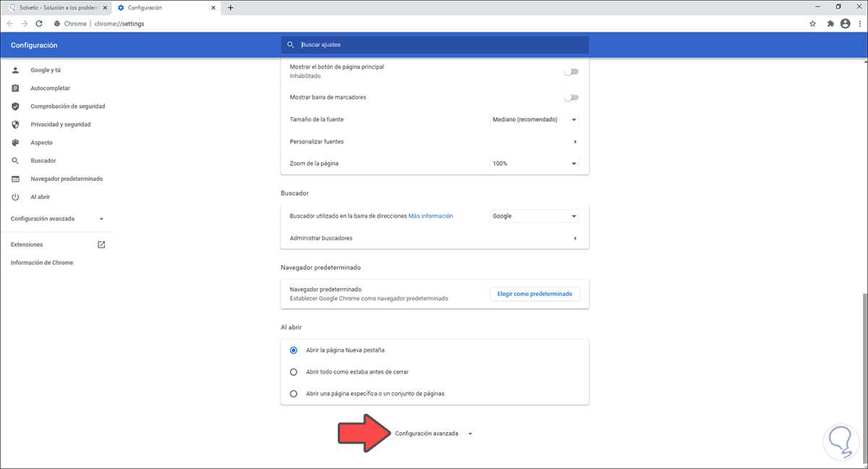This screenshot has height=469, width=868.
Task: Select Google y tú person icon
Action: point(15,70)
